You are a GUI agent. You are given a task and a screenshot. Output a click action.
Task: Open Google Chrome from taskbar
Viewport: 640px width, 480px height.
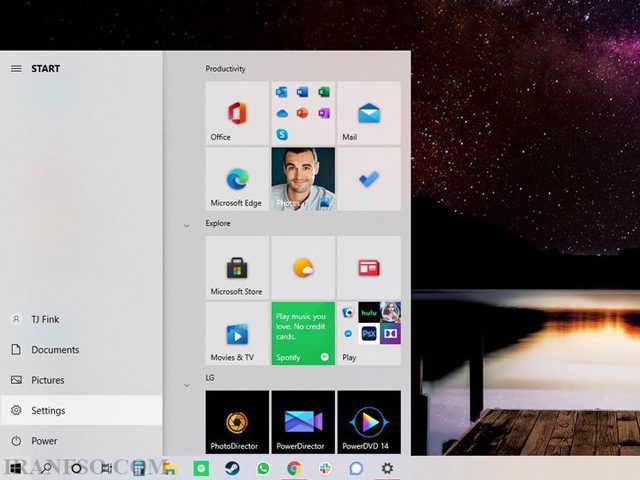pyautogui.click(x=294, y=468)
